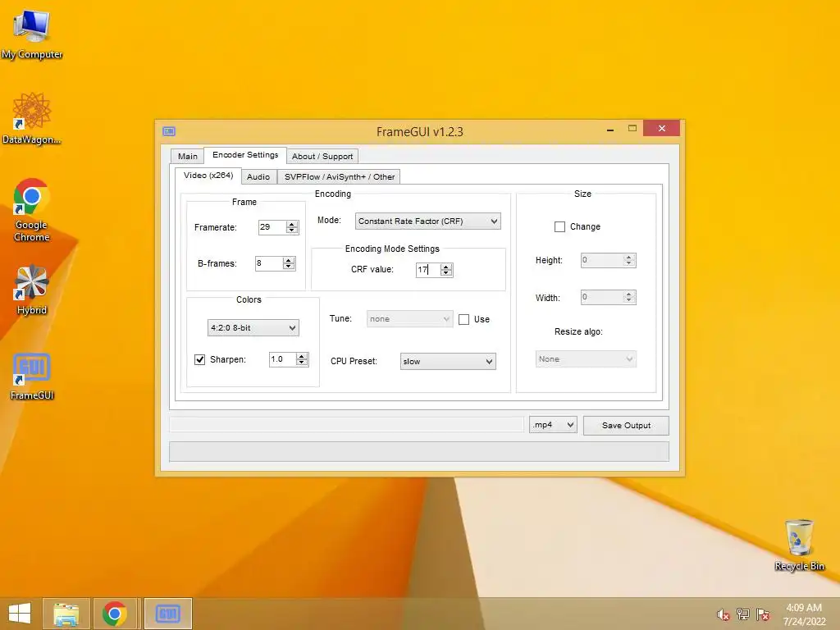Switch to the Audio sub-tab
The height and width of the screenshot is (630, 840).
click(258, 177)
